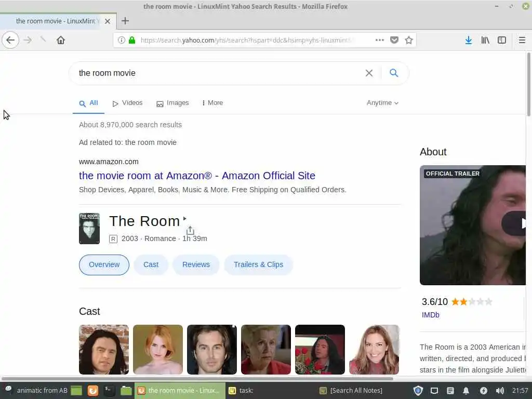Open the Amazon Official Site ad link

(x=197, y=176)
